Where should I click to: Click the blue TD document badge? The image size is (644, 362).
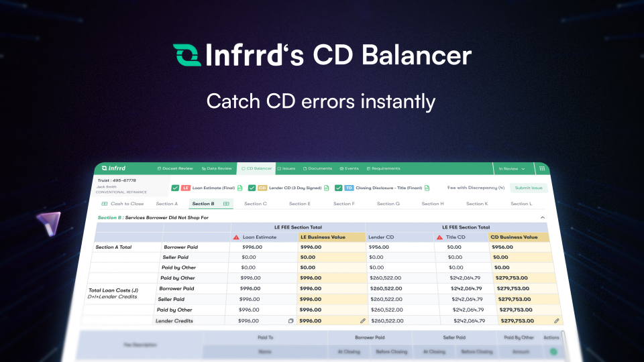click(x=349, y=188)
